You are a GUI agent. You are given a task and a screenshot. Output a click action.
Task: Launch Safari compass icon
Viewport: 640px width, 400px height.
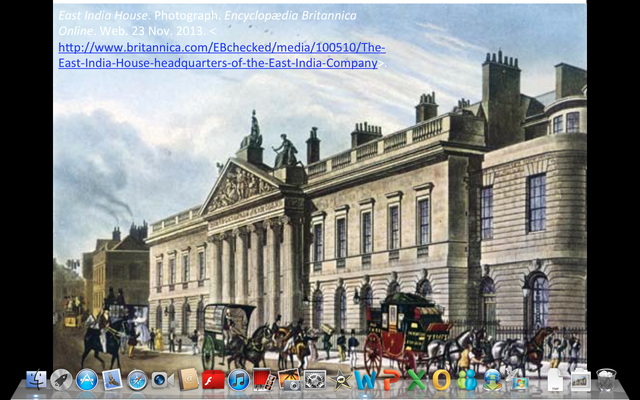pyautogui.click(x=137, y=380)
